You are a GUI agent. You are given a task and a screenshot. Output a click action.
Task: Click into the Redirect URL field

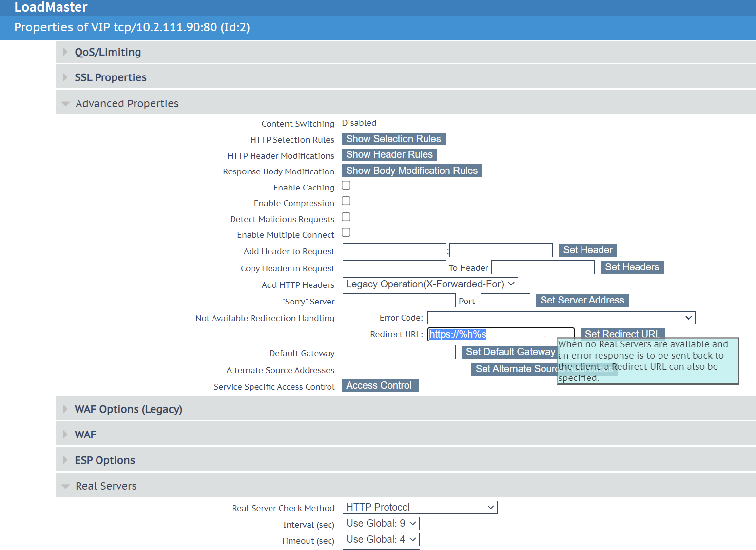click(501, 334)
